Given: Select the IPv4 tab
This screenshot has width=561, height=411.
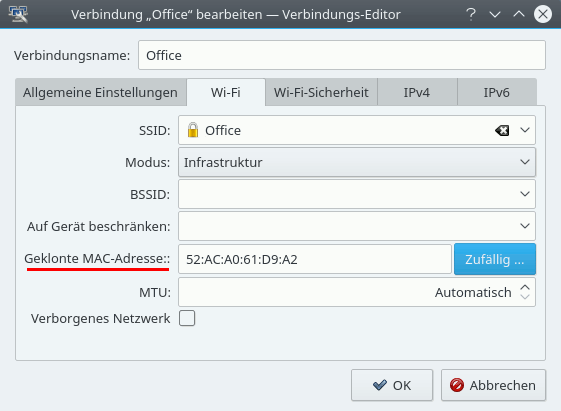Looking at the screenshot, I should pyautogui.click(x=417, y=93).
